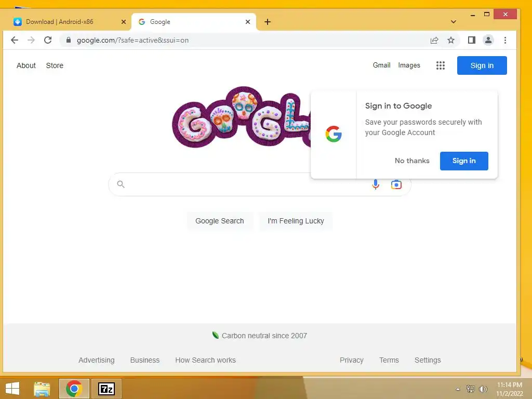This screenshot has width=532, height=399.
Task: Click Sign in inside the popup
Action: click(x=464, y=161)
